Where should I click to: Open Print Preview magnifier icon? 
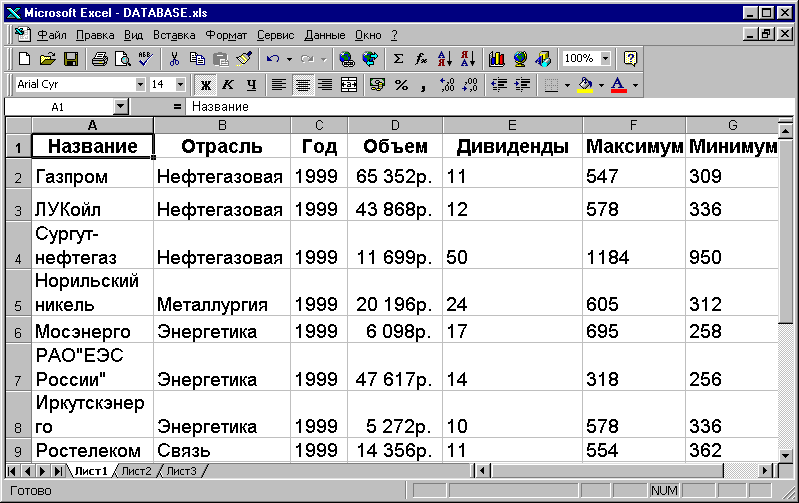123,59
